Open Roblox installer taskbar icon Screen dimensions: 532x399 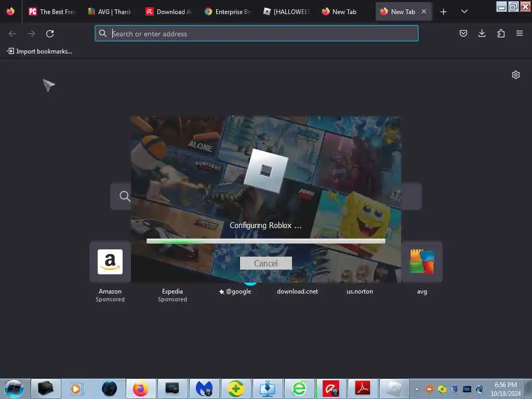pos(394,389)
